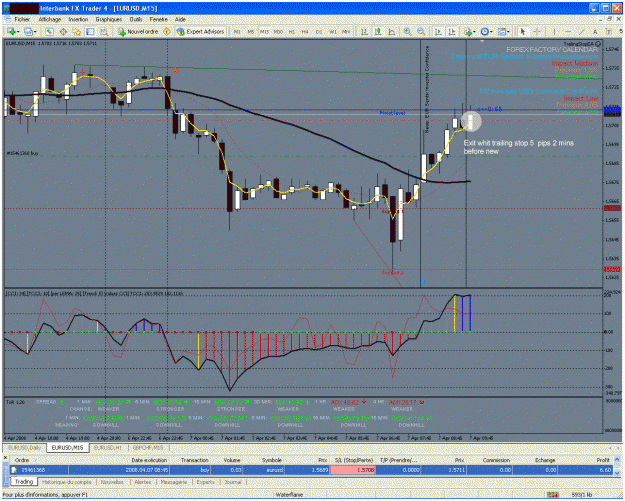Image resolution: width=625 pixels, height=501 pixels.
Task: Expand the indicators list dropdown arrow
Action: point(474,32)
